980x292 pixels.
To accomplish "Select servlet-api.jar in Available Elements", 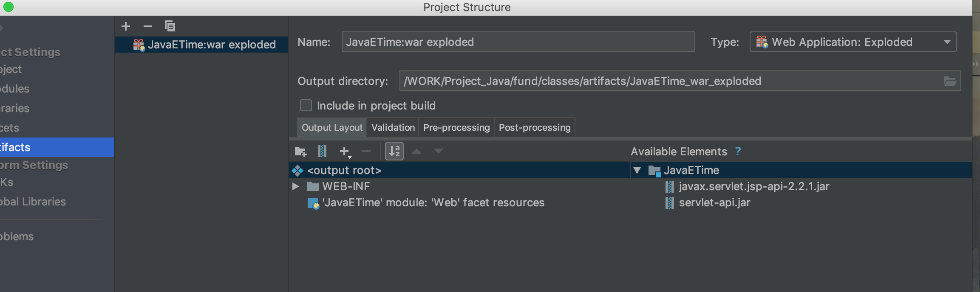I will [x=714, y=203].
